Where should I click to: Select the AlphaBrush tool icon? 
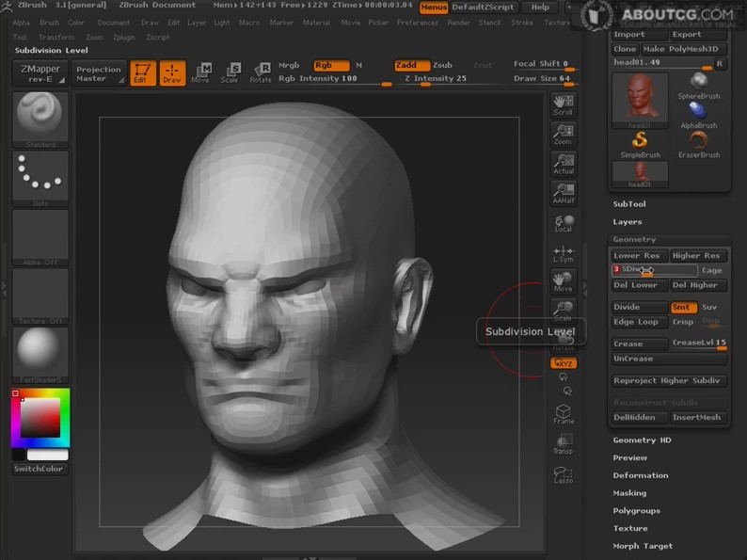[x=698, y=116]
